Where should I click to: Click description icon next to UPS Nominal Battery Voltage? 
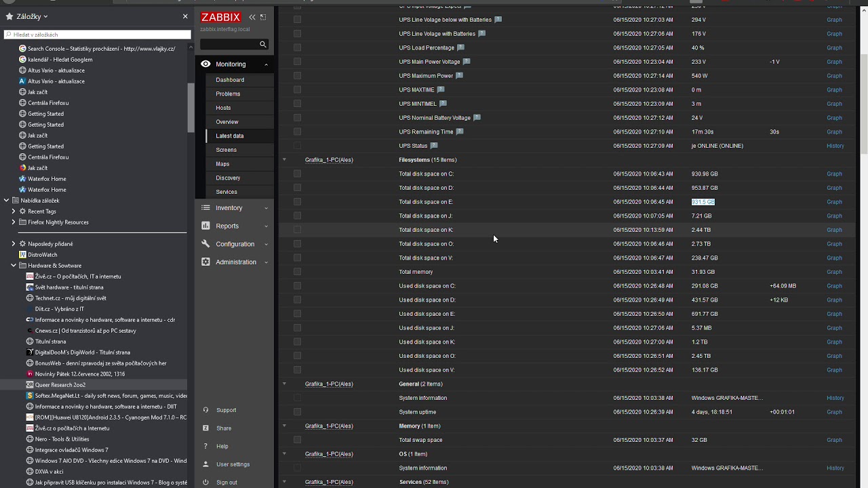click(477, 118)
